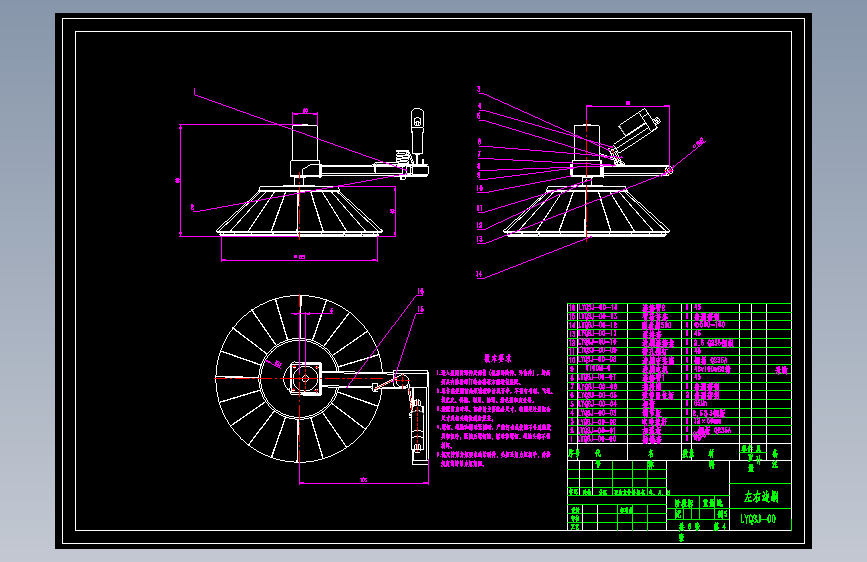867x562 pixels.
Task: Click the material entry Q235A in row 10
Action: pyautogui.click(x=719, y=360)
